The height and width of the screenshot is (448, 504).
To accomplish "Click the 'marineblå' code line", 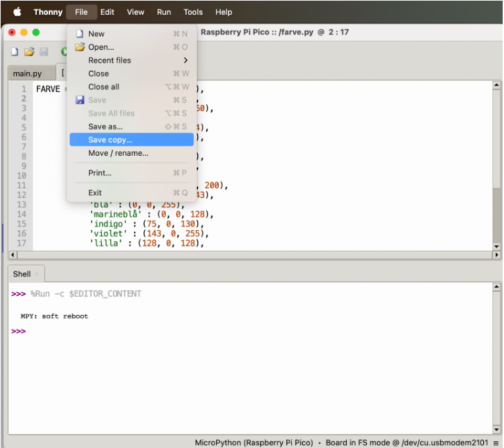I will point(151,214).
